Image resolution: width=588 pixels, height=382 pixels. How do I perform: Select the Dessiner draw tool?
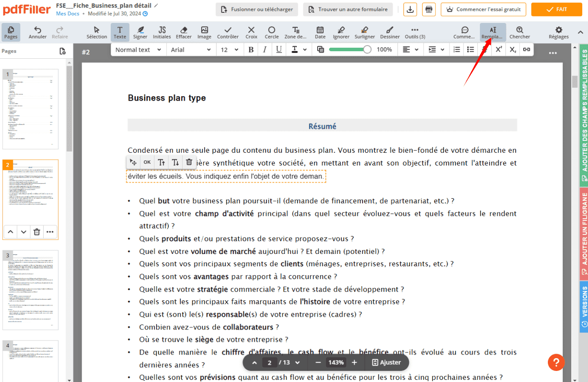tap(390, 32)
